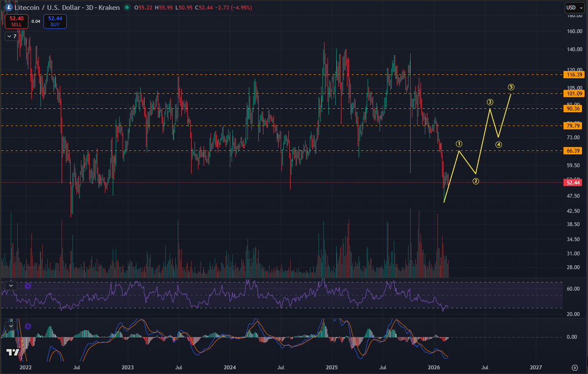Click 59.50 on the price axis
Image resolution: width=588 pixels, height=374 pixels.
(573, 165)
